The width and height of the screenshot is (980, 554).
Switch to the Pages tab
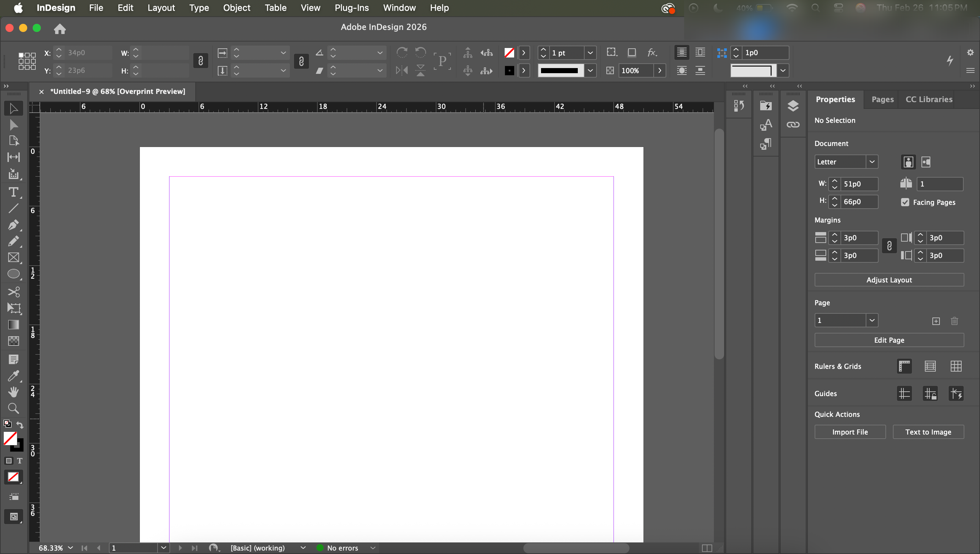[x=882, y=99]
